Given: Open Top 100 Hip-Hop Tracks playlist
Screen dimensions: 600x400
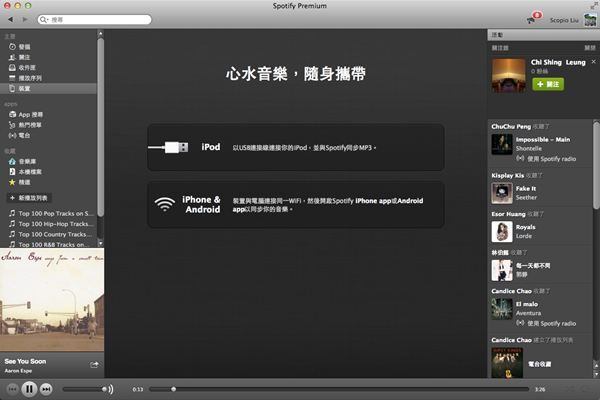Looking at the screenshot, I should click(52, 224).
